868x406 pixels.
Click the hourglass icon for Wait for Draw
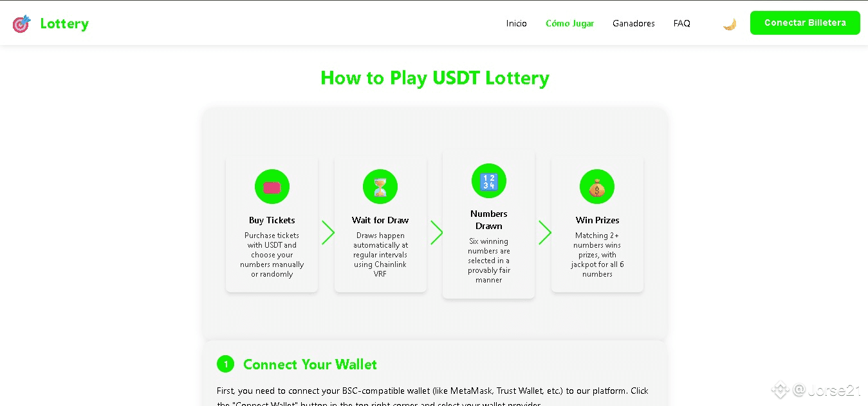click(380, 187)
